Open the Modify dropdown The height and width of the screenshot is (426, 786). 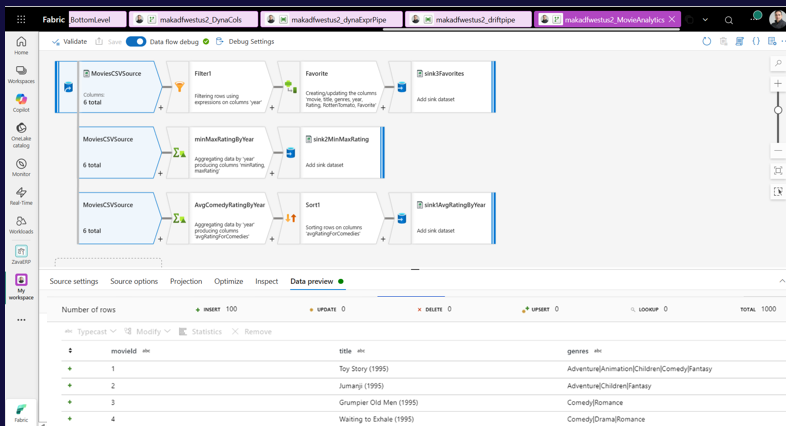(147, 331)
